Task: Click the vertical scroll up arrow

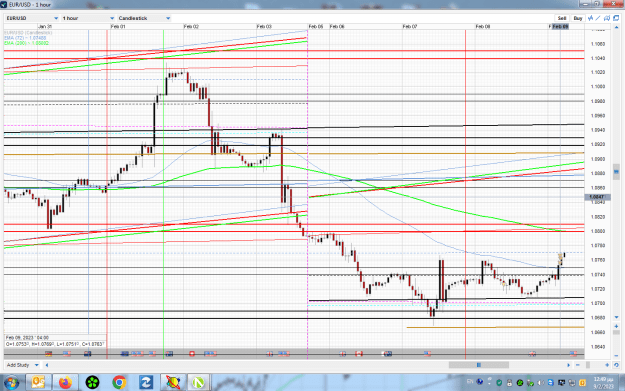Action: [x=616, y=27]
